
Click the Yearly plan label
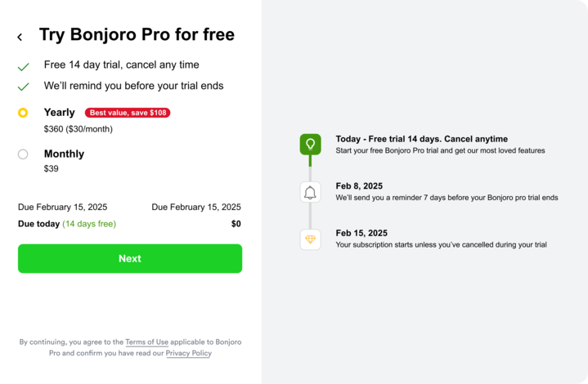pos(59,113)
